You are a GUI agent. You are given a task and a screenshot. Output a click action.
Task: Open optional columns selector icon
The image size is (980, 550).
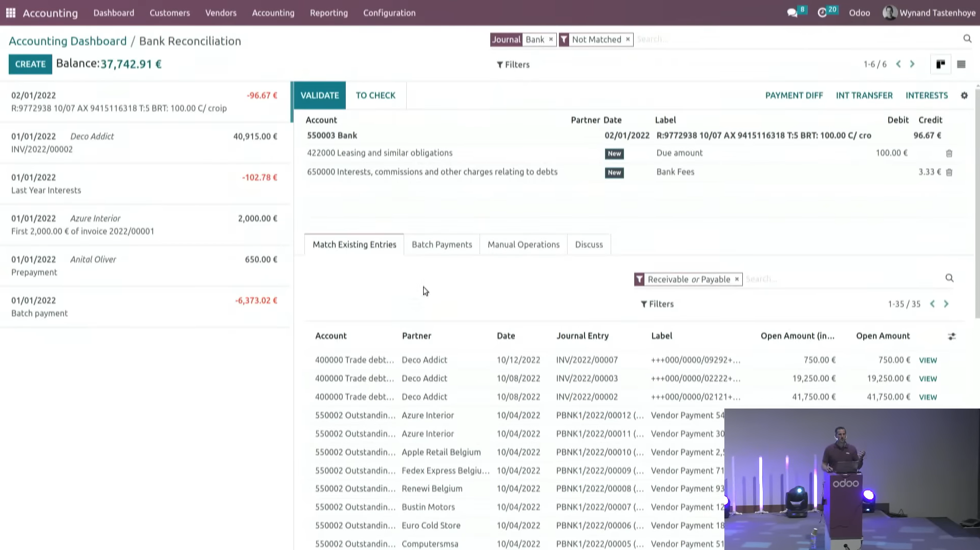952,336
